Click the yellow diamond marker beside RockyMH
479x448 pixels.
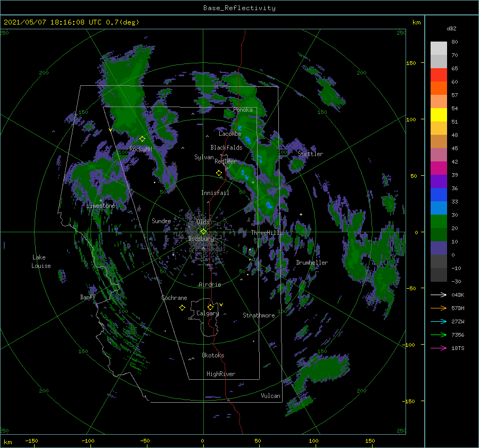coord(142,139)
